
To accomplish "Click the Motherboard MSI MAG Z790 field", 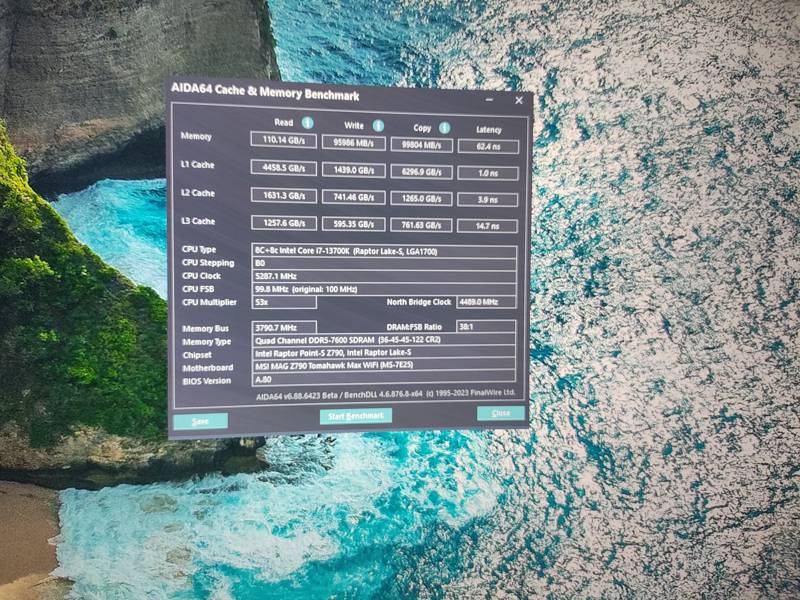I will click(384, 365).
